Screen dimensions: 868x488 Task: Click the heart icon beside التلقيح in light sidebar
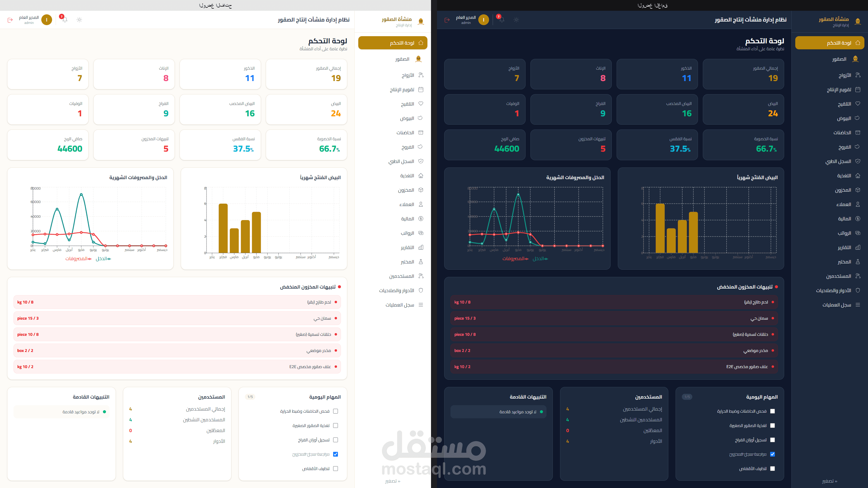421,104
